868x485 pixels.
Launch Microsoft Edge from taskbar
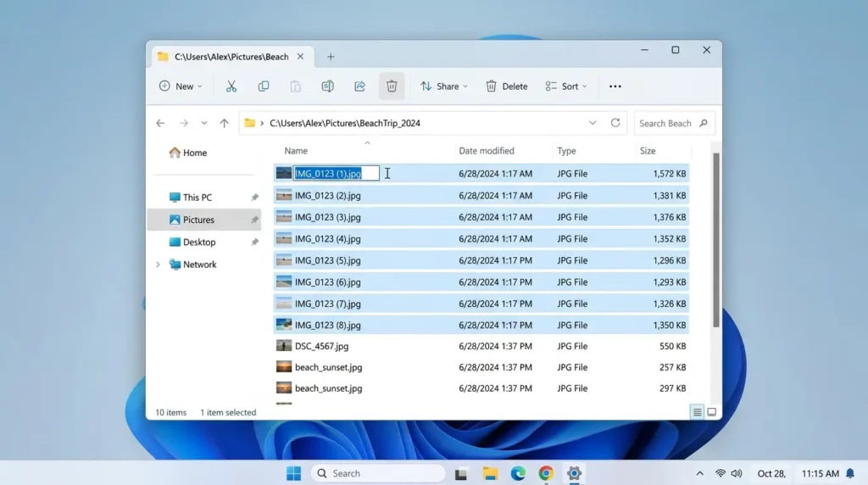coord(518,473)
